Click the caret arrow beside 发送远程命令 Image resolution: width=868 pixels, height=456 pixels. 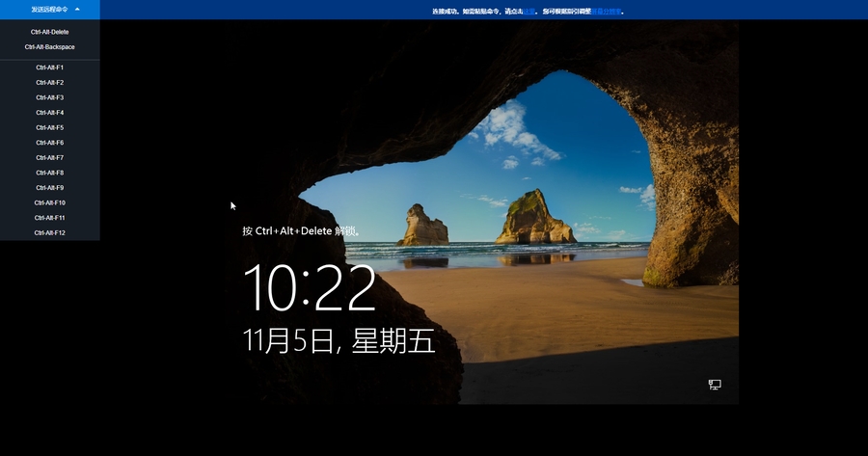coord(77,10)
